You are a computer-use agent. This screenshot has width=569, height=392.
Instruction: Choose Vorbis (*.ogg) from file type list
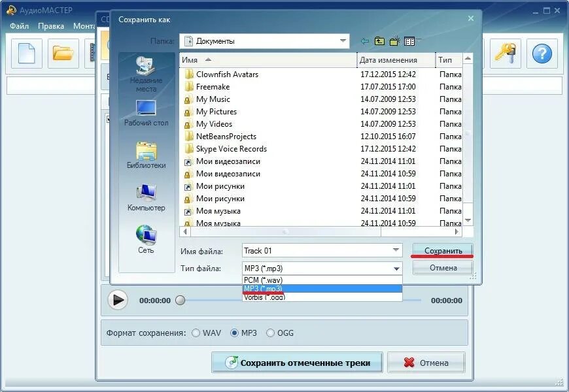322,297
